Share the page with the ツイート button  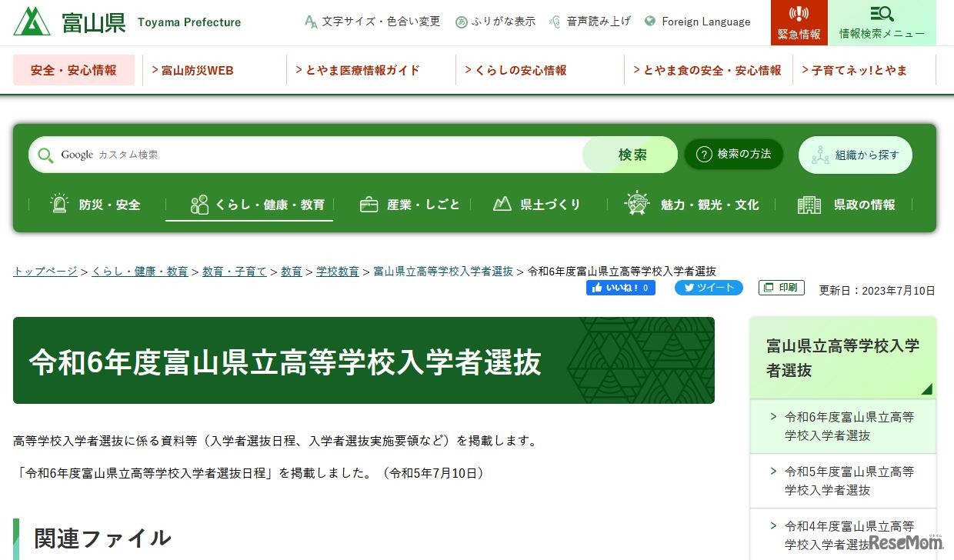pos(708,288)
